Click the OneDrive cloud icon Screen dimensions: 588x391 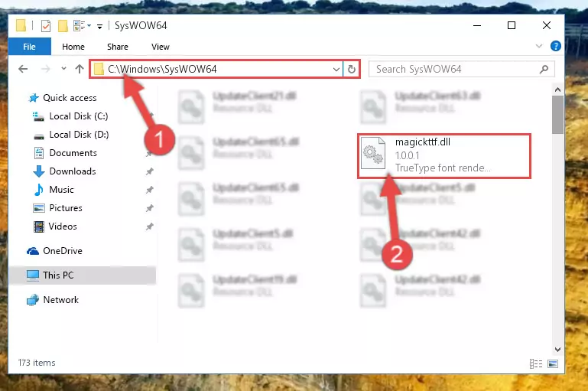(33, 251)
